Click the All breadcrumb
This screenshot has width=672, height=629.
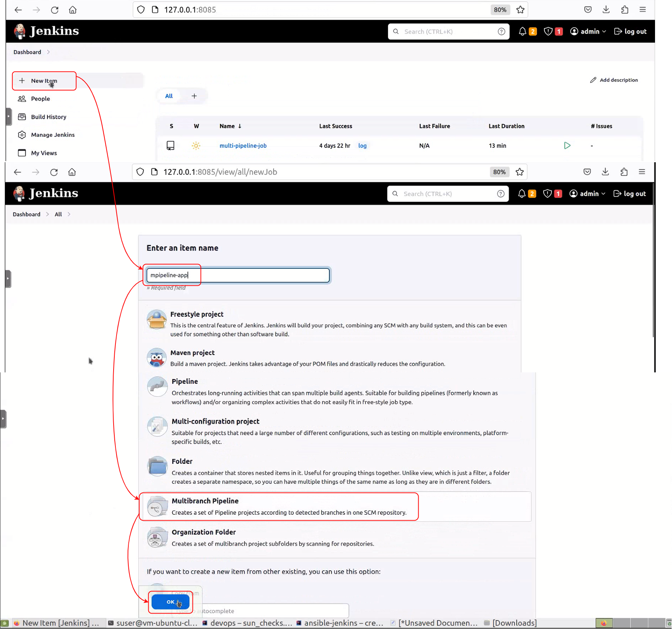click(x=58, y=215)
